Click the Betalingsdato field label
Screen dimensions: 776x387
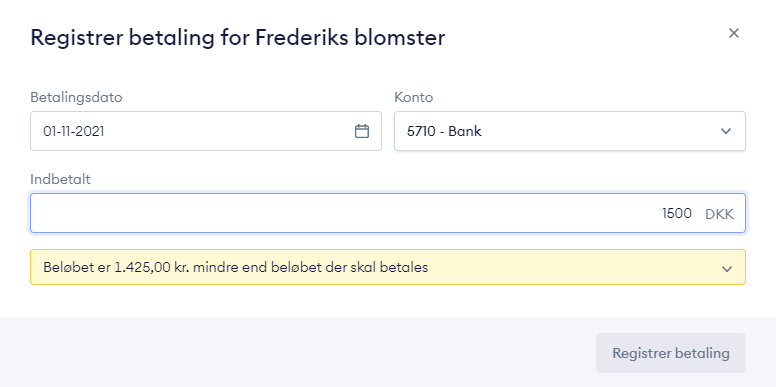[x=76, y=97]
